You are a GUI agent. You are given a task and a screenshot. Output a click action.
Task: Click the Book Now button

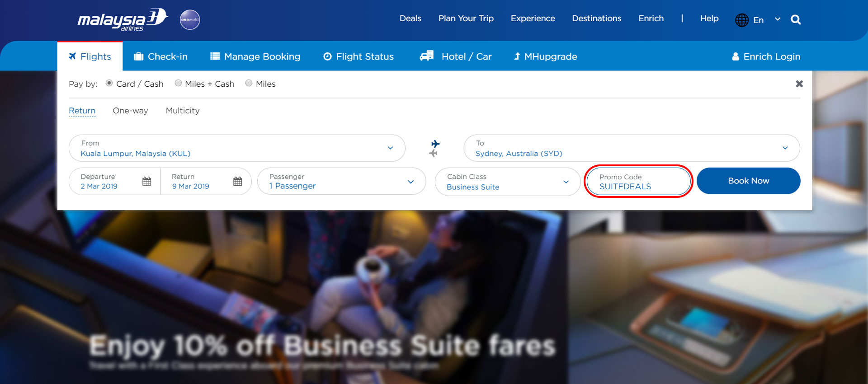coord(749,181)
